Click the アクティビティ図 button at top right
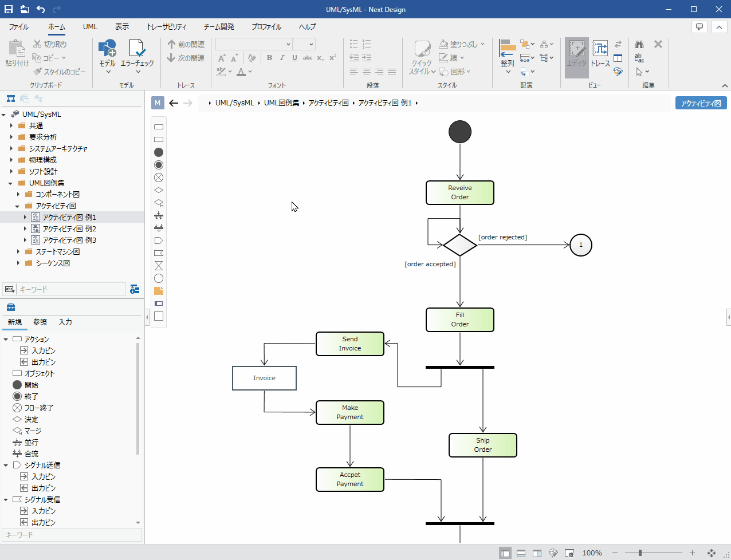Viewport: 731px width, 560px height. pos(701,103)
